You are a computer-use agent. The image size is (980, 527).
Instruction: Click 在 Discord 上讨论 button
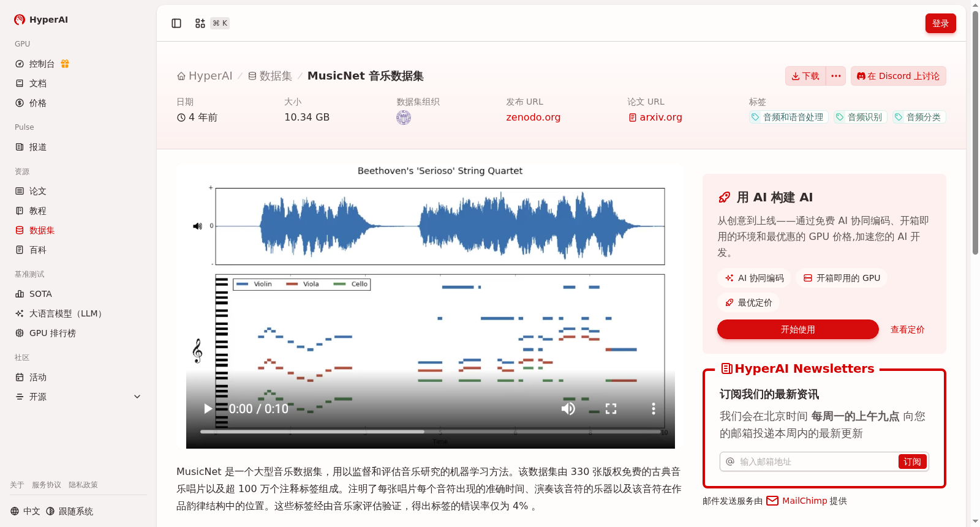click(x=898, y=76)
